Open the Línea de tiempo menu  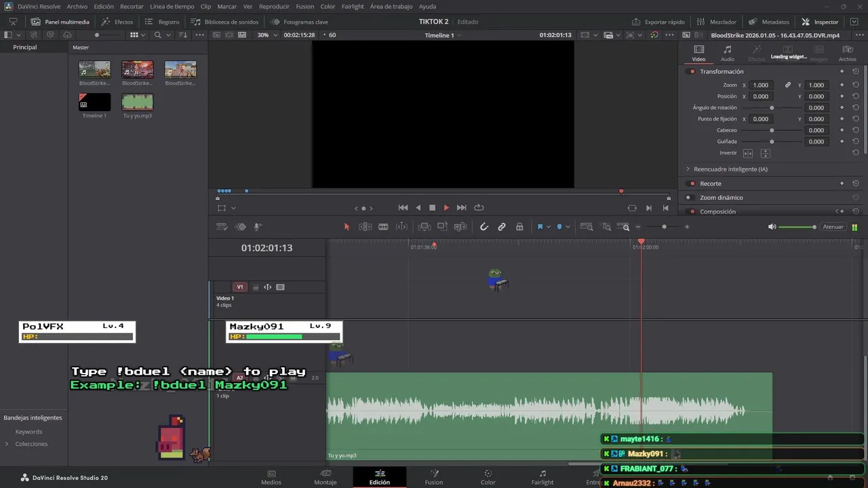172,6
